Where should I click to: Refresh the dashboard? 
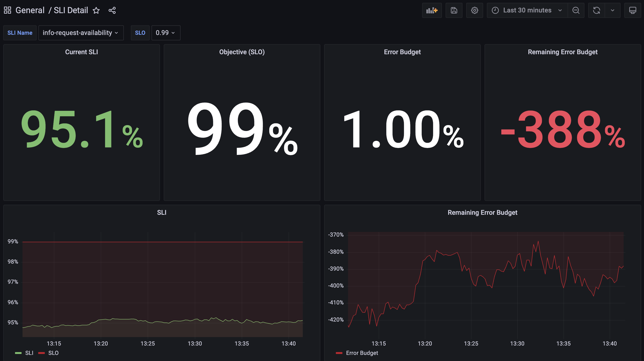tap(596, 10)
